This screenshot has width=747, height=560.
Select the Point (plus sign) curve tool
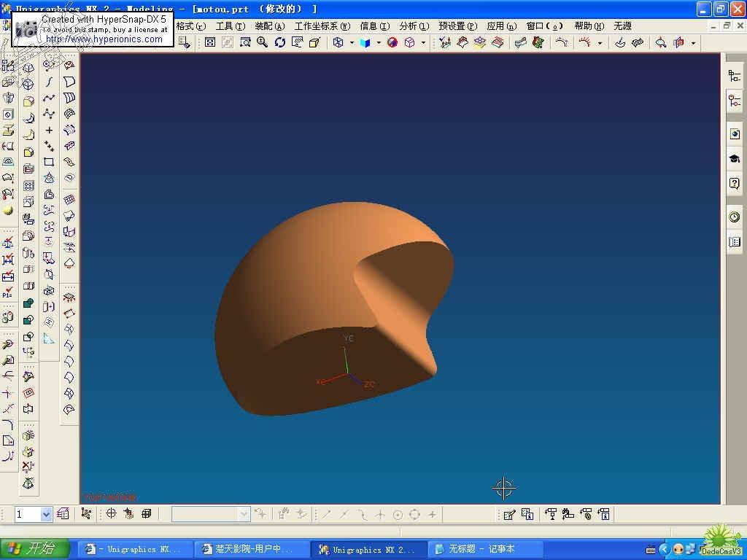[x=49, y=131]
